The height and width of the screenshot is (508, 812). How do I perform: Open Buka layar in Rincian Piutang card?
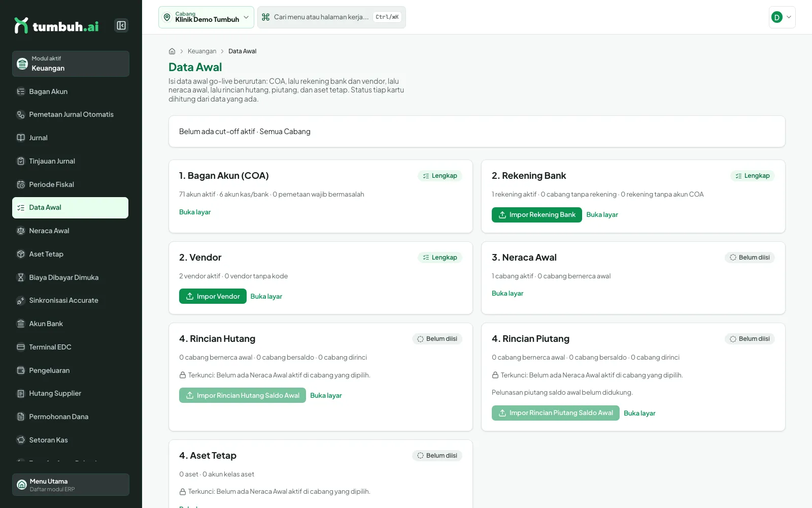(x=639, y=414)
